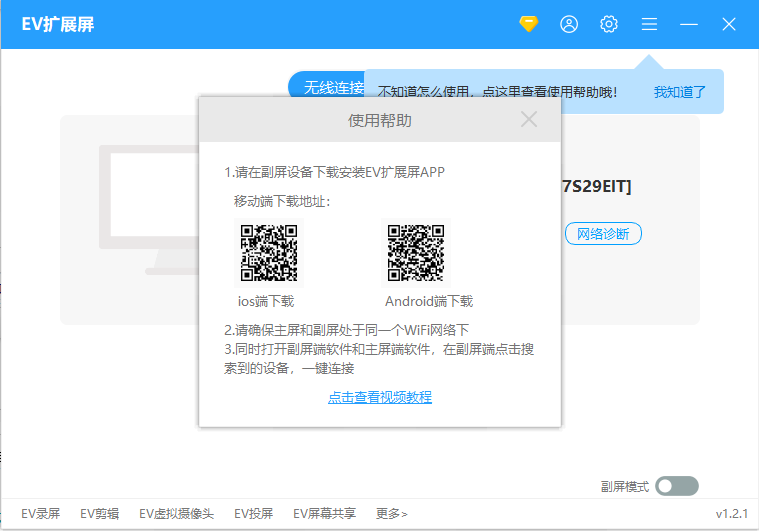Click the 使用帮助 dialog title
Screen dimensions: 759x531
click(380, 121)
